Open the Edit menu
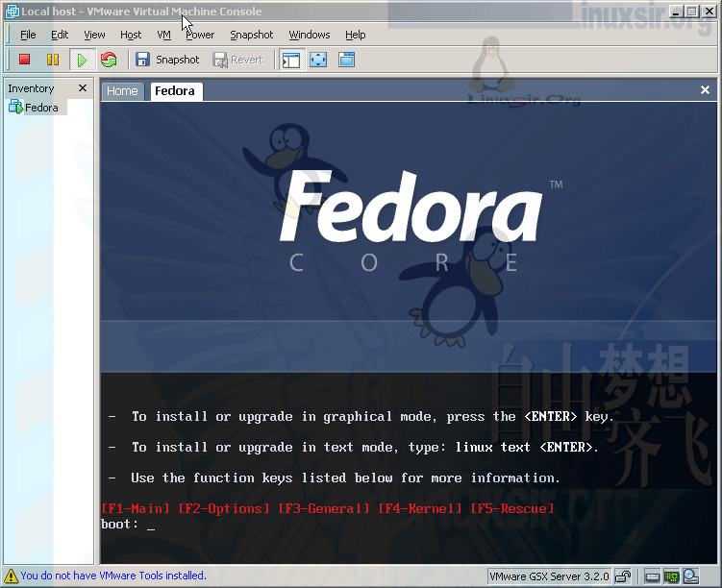This screenshot has height=588, width=722. (60, 35)
